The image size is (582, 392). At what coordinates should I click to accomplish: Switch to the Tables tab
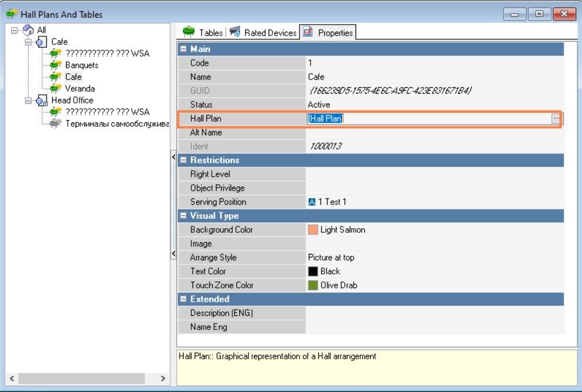tap(202, 32)
